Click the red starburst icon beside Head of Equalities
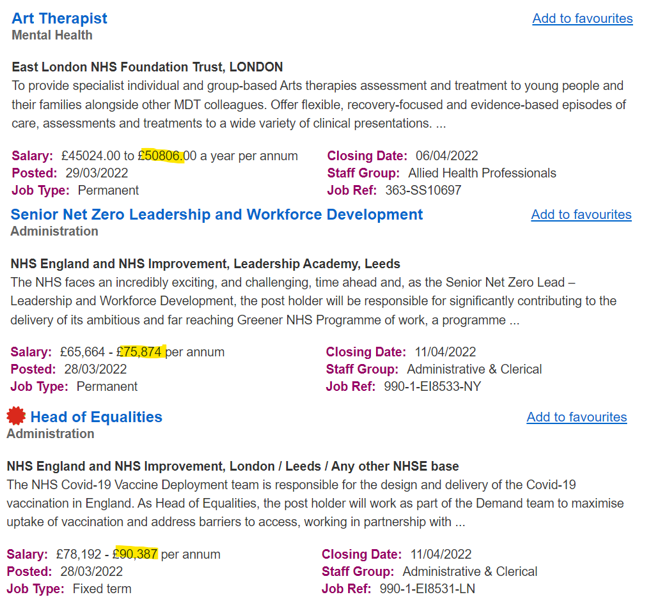Screen dimensions: 658x604 coord(16,416)
